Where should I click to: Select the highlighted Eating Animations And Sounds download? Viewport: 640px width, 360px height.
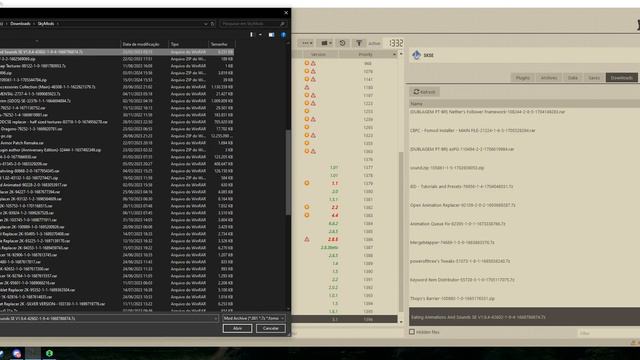[x=524, y=317]
